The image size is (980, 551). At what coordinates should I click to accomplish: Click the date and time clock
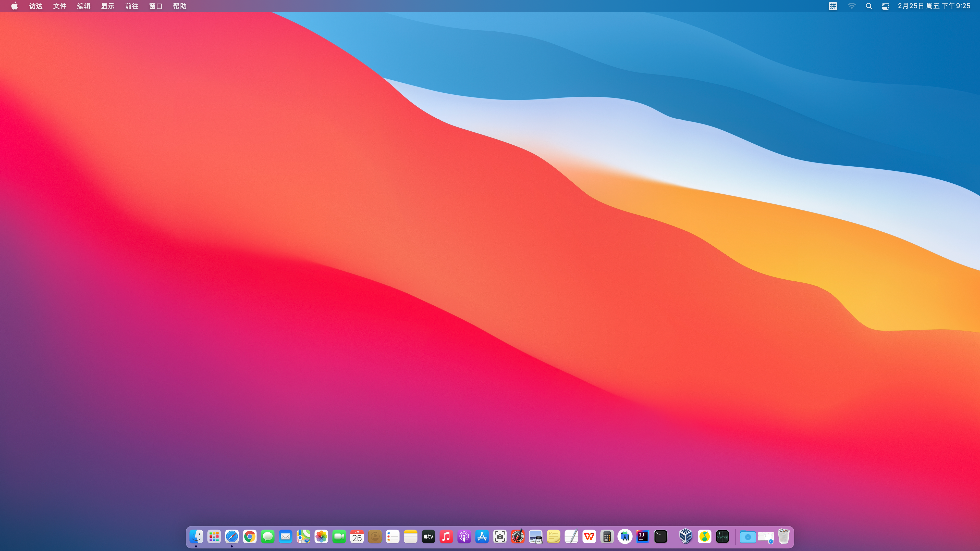tap(934, 6)
